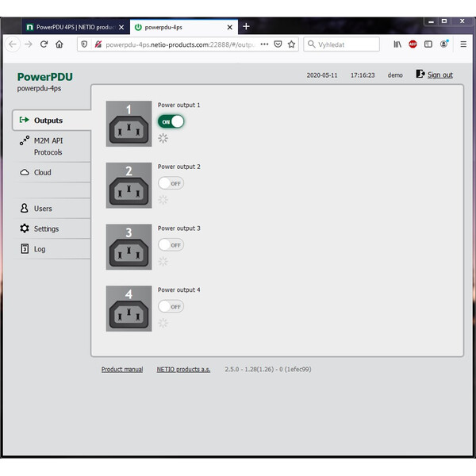Select the socket 3 outlet image
The height and width of the screenshot is (476, 476).
(x=129, y=248)
